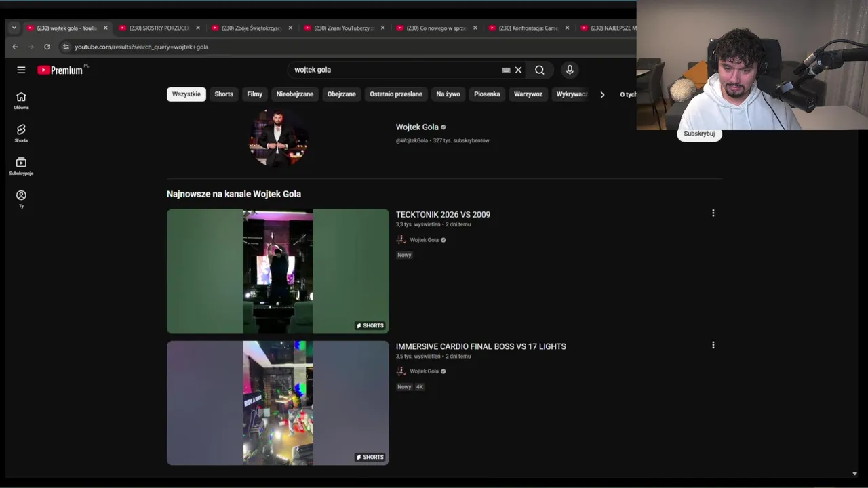Open the Wojtek Gola channel name link

point(417,127)
